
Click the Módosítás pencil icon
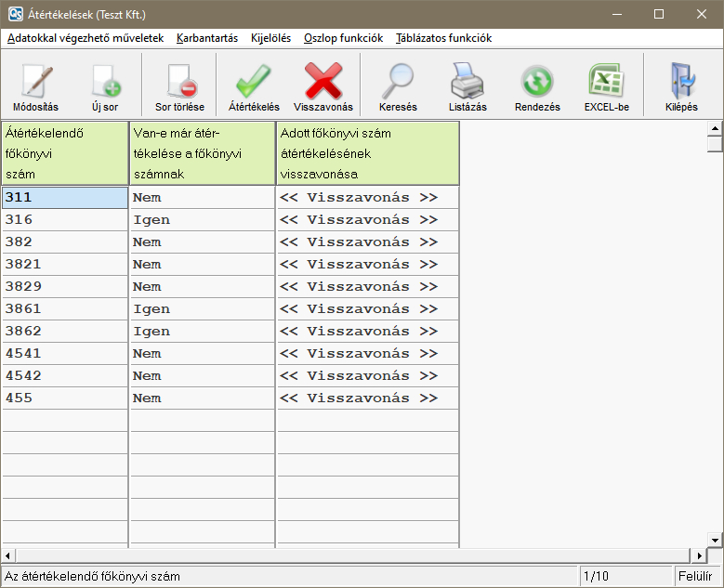point(33,85)
